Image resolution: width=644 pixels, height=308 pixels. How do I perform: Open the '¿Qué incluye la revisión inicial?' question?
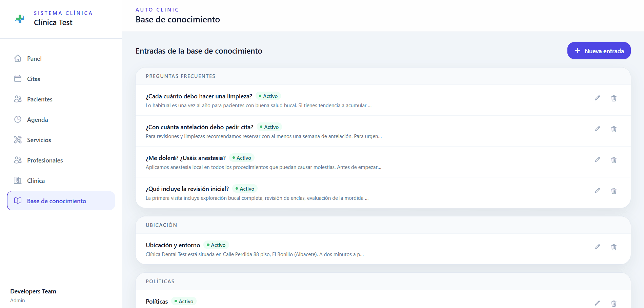tap(187, 189)
